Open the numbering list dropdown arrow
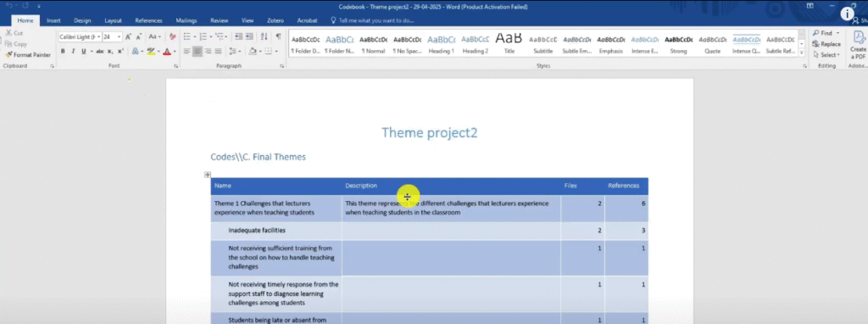The height and width of the screenshot is (324, 868). point(211,37)
